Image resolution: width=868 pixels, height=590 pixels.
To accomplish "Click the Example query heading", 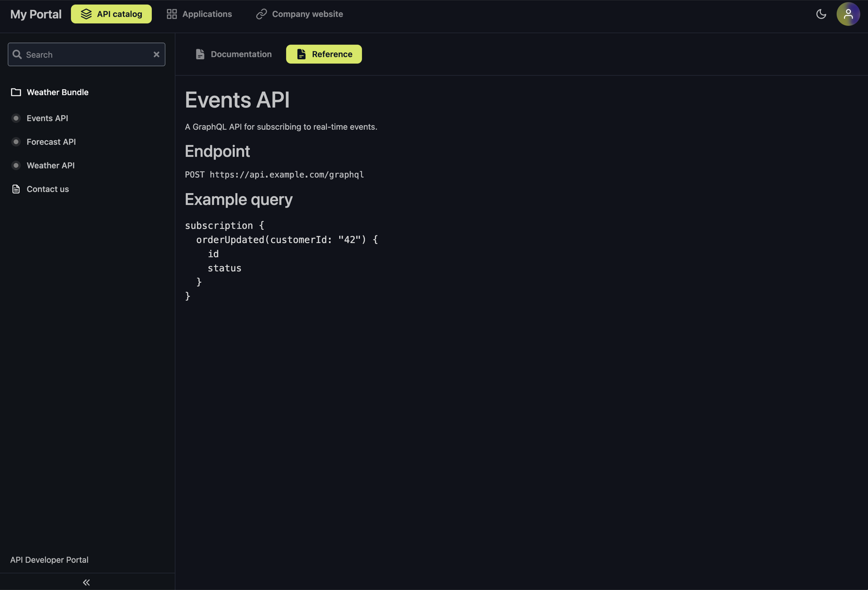I will [239, 199].
